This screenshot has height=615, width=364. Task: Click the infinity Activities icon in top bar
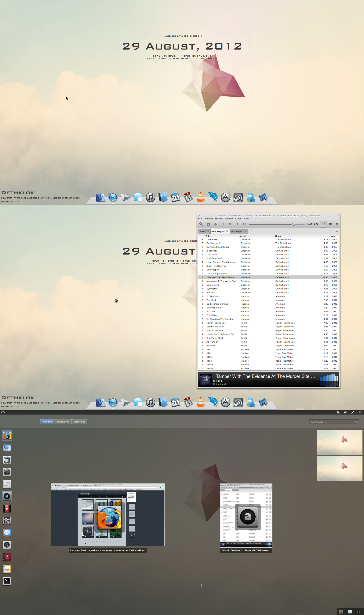(x=3, y=412)
